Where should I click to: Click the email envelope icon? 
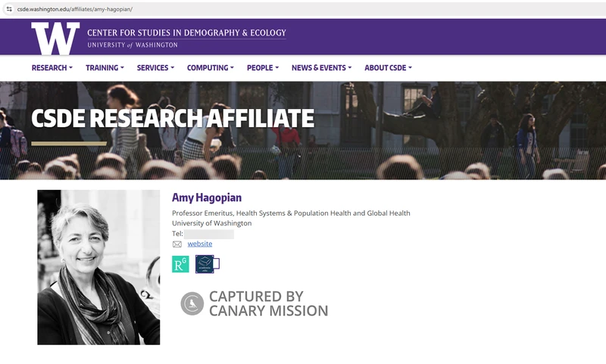click(177, 244)
